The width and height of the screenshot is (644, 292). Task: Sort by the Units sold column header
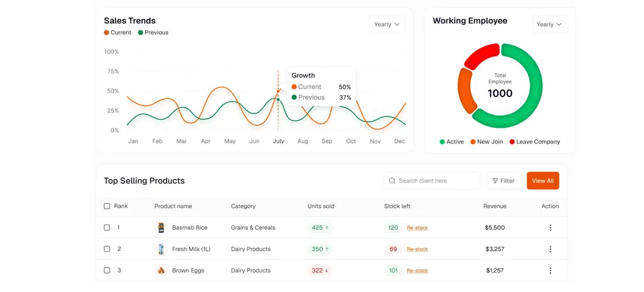click(321, 206)
